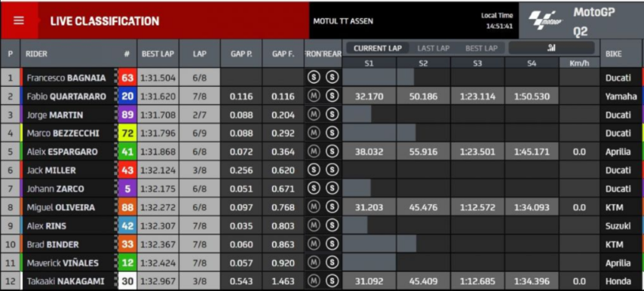Click the MotoGP logo icon
644x291 pixels.
pyautogui.click(x=546, y=20)
